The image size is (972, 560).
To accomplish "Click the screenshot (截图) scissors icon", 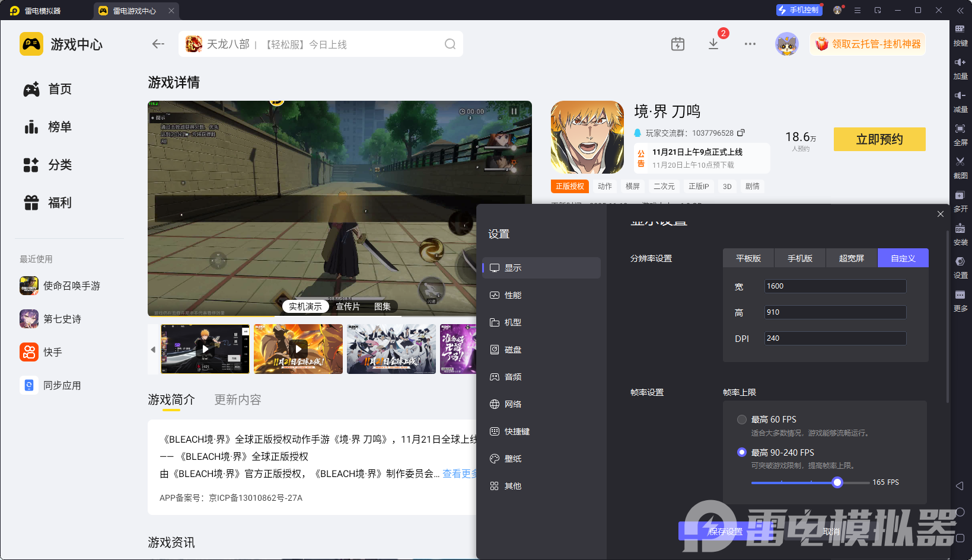I will coord(960,162).
